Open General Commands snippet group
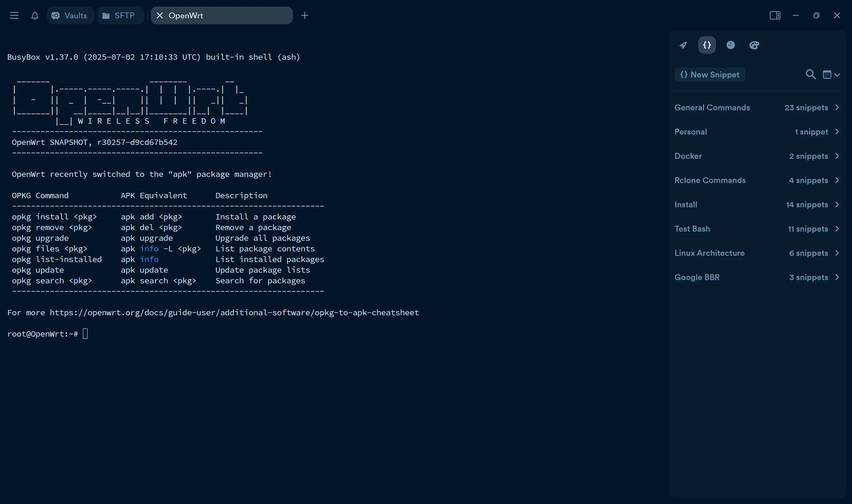Viewport: 852px width, 504px height. click(757, 108)
